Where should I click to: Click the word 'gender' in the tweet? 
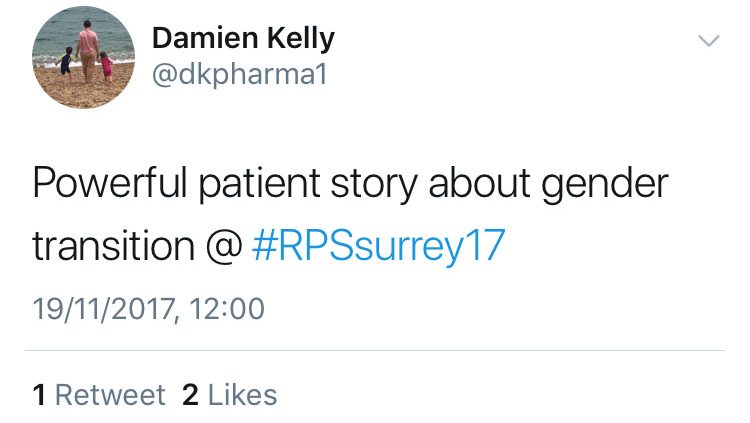605,186
